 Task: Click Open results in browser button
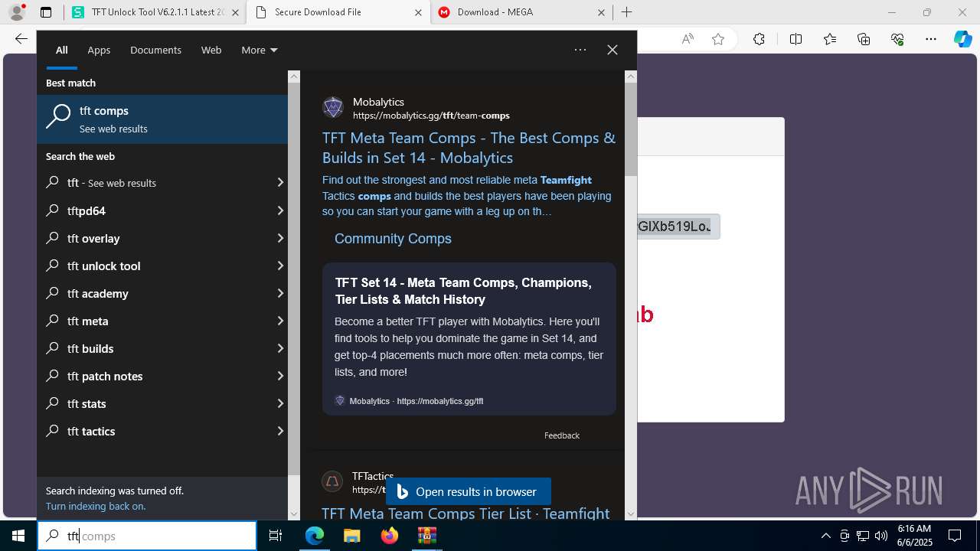[468, 491]
